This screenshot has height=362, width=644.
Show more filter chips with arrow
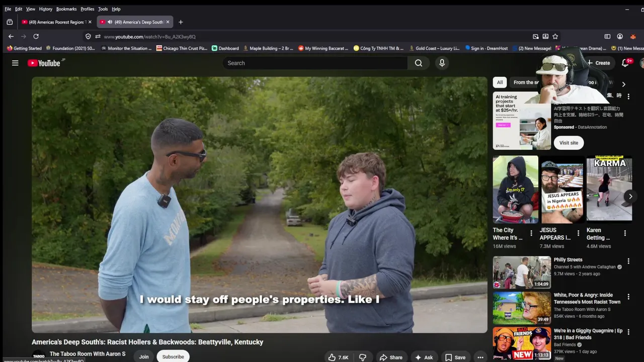point(623,84)
